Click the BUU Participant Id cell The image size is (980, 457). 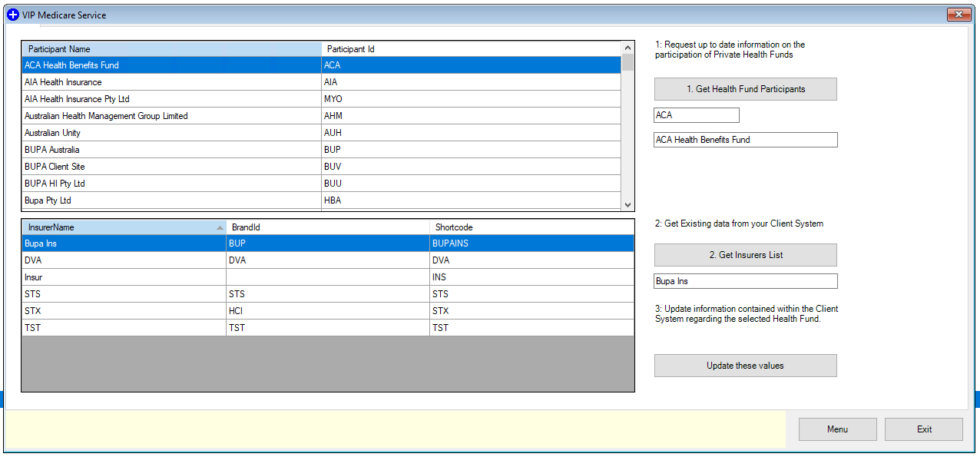(x=471, y=184)
